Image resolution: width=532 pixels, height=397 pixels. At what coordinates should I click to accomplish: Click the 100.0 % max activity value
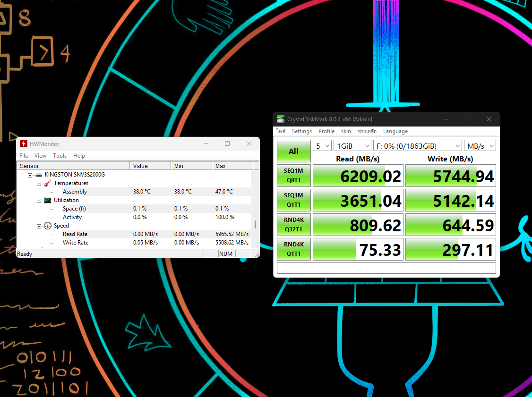point(225,217)
